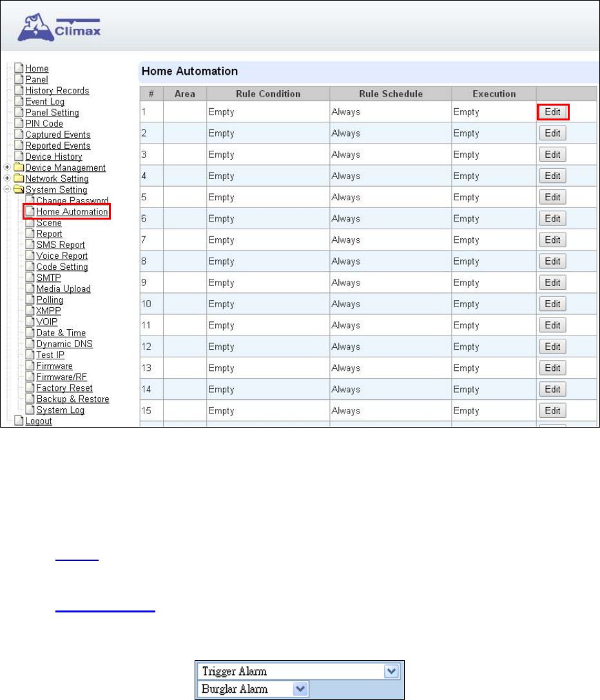
Task: Click the page icon beside Device History
Action: tap(19, 156)
